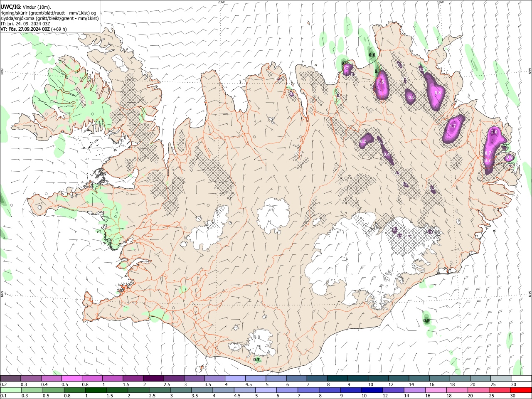Select the red rain swatch between 25 and 30

(499, 390)
